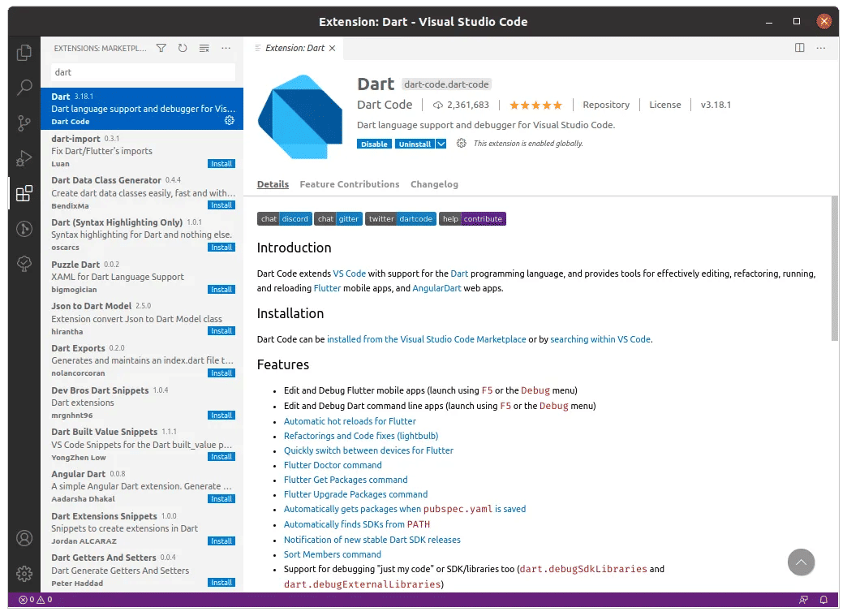Click the extensions search box containing dart
This screenshot has width=847, height=616.
click(x=143, y=72)
